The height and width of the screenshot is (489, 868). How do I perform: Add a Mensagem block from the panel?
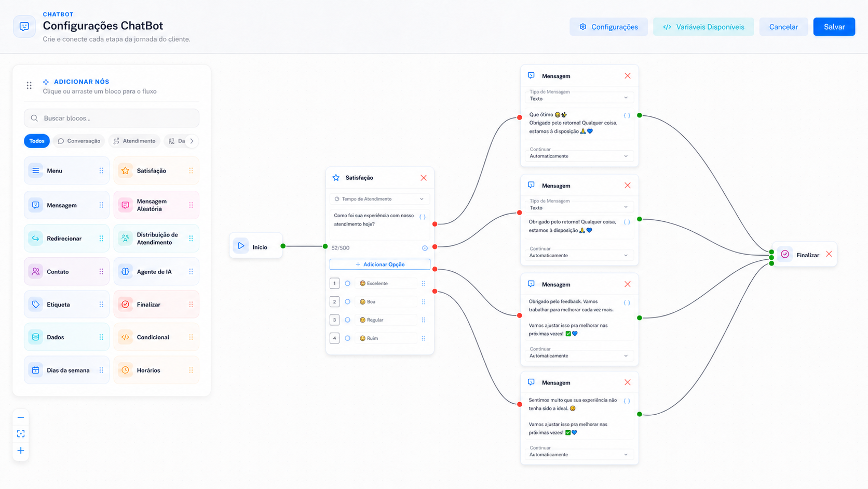[x=66, y=205]
